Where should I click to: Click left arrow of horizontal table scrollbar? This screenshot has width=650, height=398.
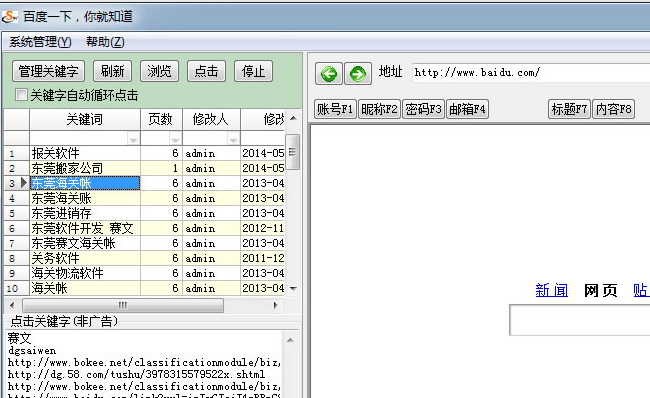pos(12,306)
